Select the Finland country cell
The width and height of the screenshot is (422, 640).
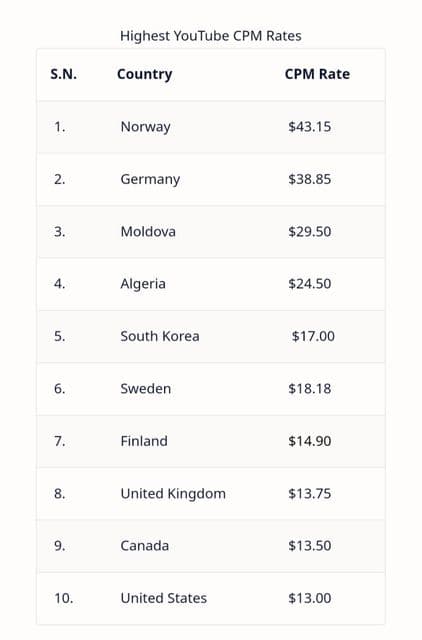click(x=144, y=441)
